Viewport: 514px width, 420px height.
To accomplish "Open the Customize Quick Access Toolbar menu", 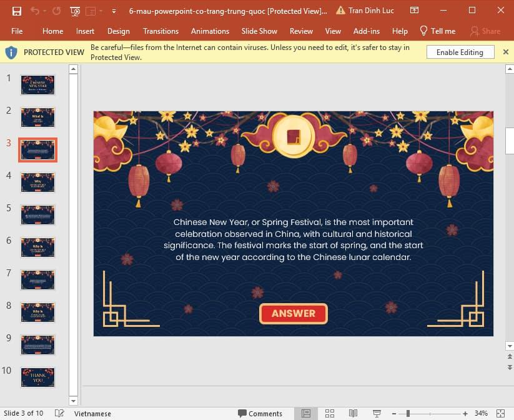I will 114,11.
